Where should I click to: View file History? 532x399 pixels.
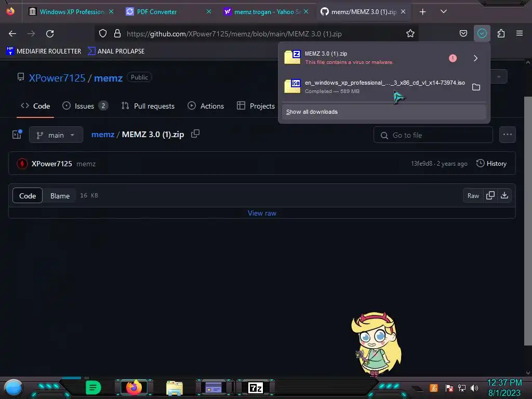[491, 164]
